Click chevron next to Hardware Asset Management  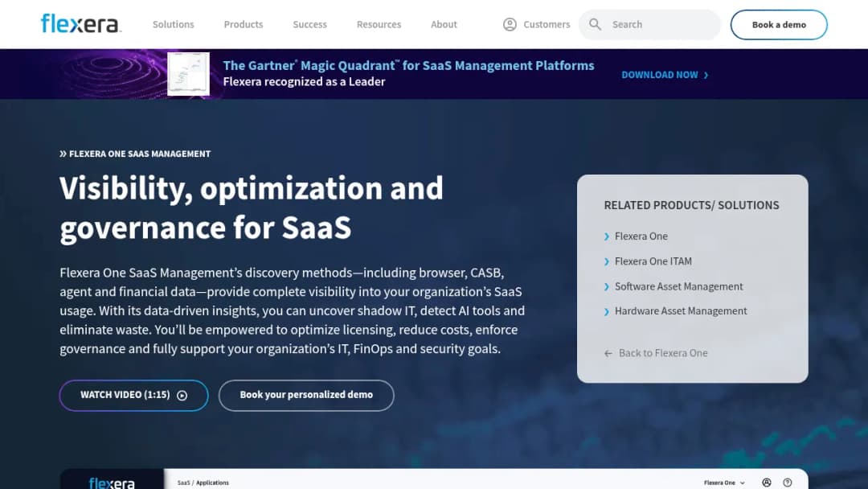point(606,312)
